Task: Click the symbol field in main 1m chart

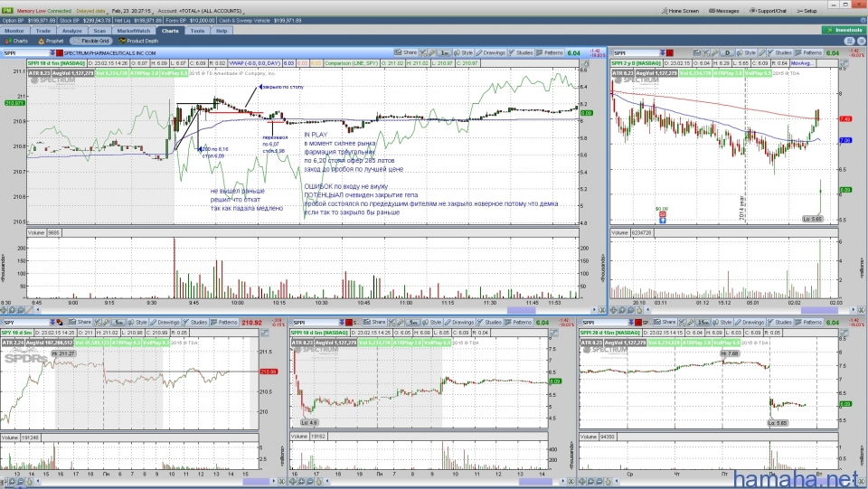Action: tap(25, 53)
